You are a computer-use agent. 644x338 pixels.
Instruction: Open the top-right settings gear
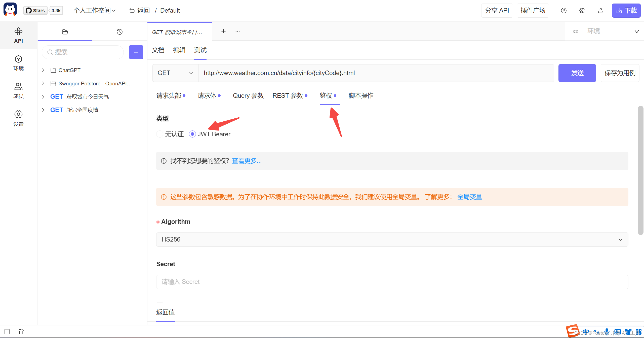point(582,11)
